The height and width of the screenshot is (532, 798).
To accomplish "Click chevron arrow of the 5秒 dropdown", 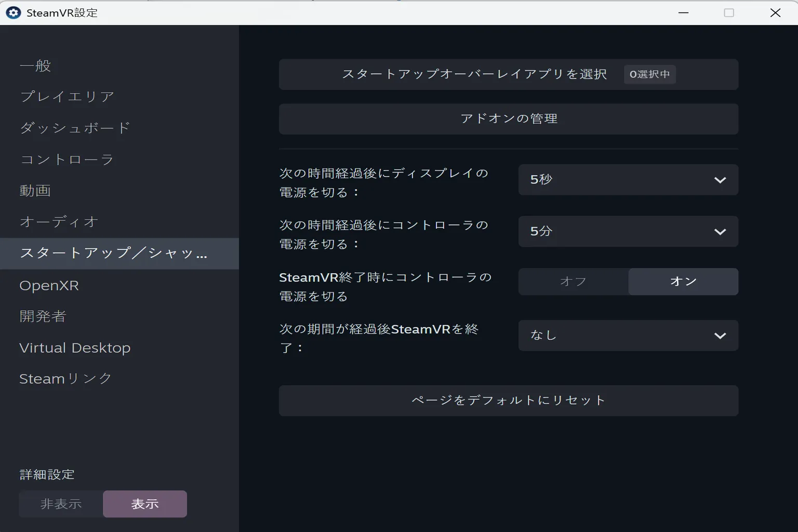I will coord(720,180).
